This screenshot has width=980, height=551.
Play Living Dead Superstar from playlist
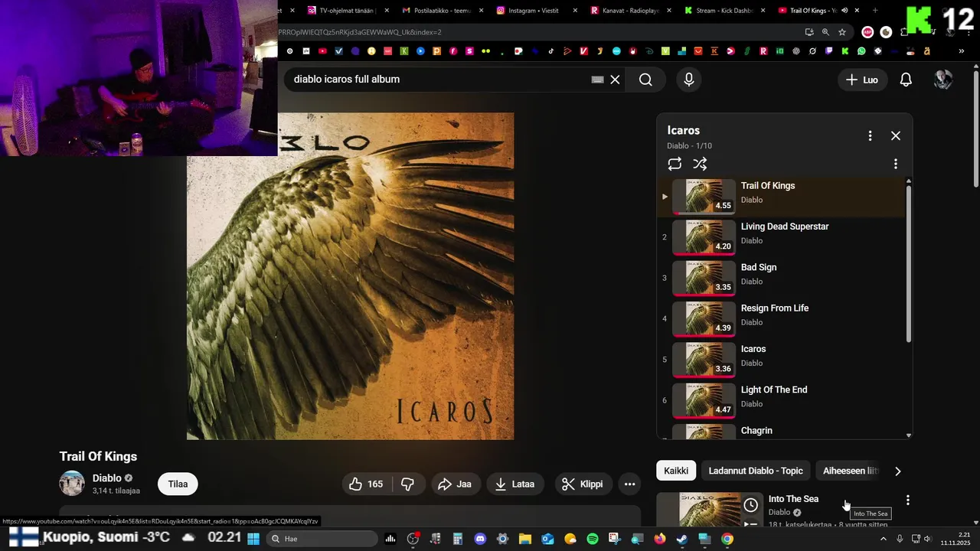tap(781, 237)
